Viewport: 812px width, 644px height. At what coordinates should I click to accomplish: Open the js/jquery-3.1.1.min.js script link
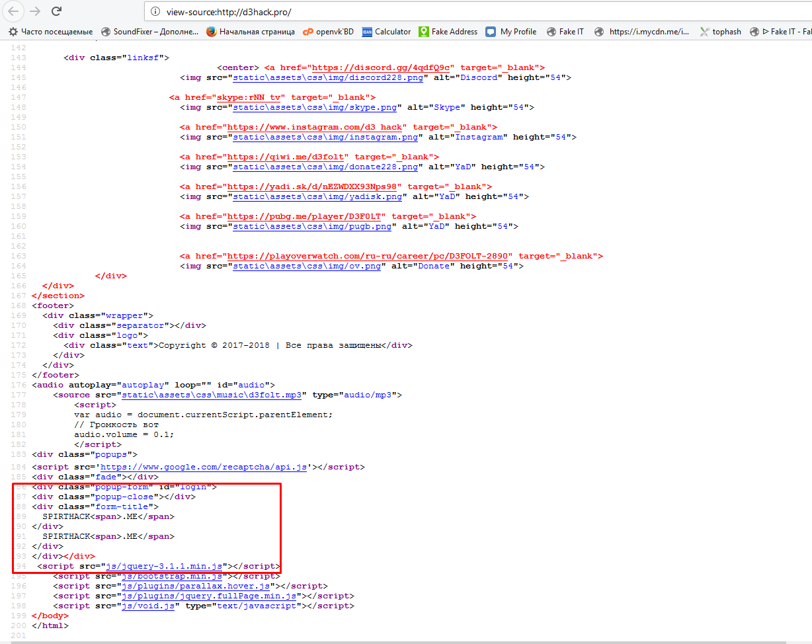pos(163,566)
